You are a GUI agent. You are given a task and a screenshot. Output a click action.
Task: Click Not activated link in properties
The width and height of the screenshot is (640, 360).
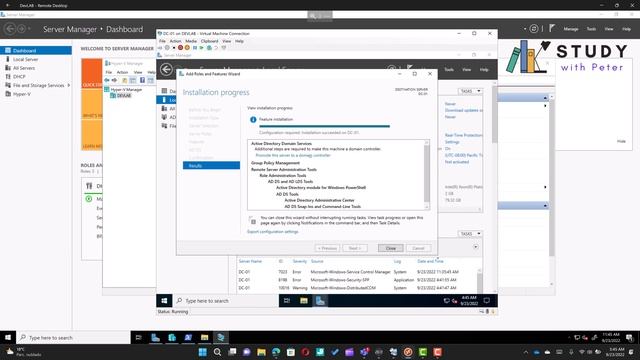[457, 162]
